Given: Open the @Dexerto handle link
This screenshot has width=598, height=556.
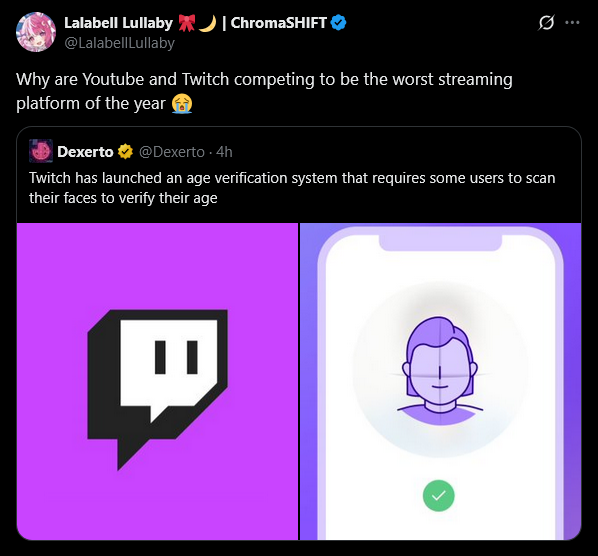Looking at the screenshot, I should (x=172, y=152).
